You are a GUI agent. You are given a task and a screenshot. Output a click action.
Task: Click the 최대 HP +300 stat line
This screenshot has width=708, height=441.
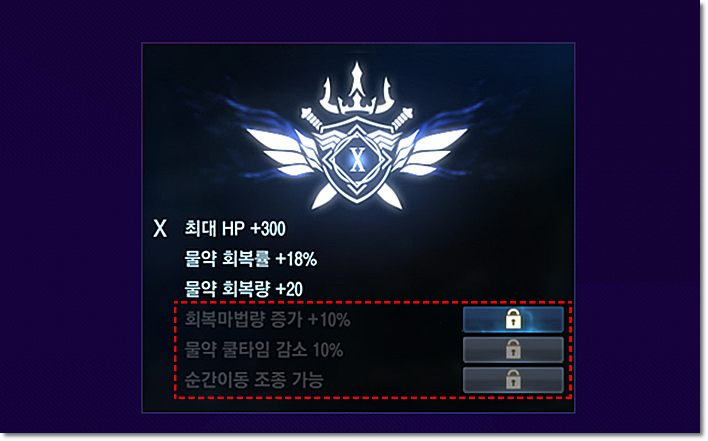235,228
